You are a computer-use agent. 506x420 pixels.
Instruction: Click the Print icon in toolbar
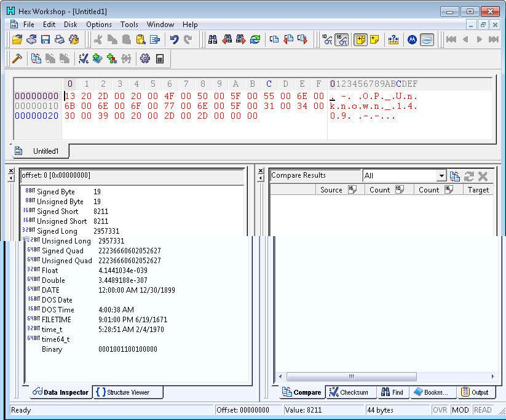(60, 39)
